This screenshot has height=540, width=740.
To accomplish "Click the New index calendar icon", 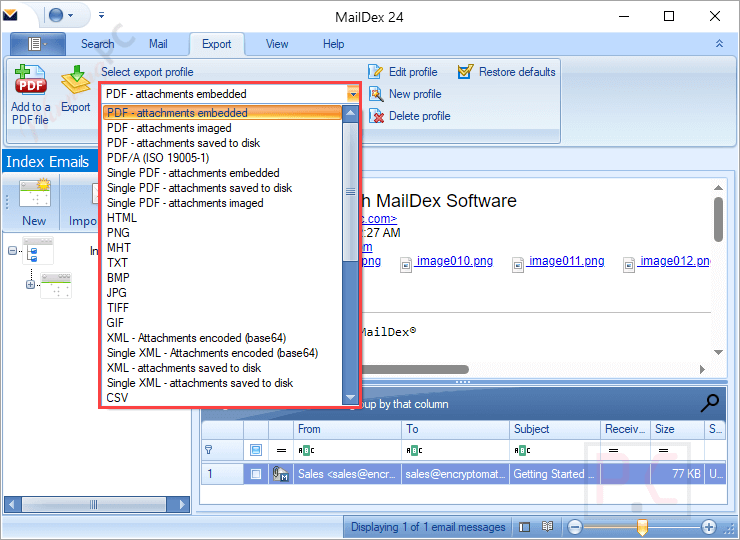I will tap(34, 193).
